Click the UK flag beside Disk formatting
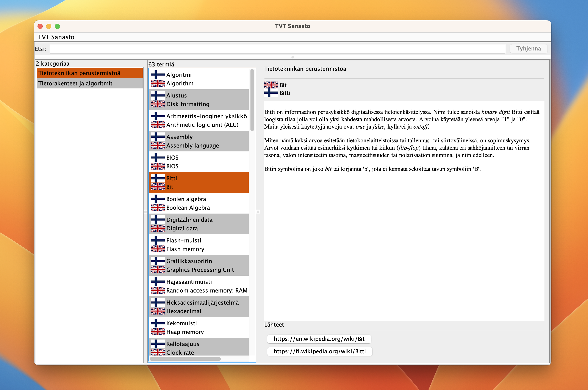This screenshot has height=390, width=588. [x=158, y=104]
